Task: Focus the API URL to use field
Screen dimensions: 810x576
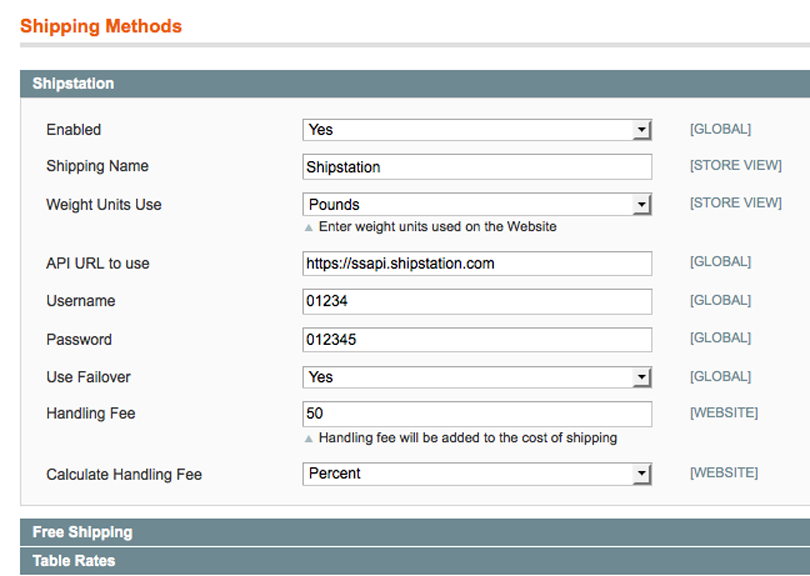Action: [477, 264]
